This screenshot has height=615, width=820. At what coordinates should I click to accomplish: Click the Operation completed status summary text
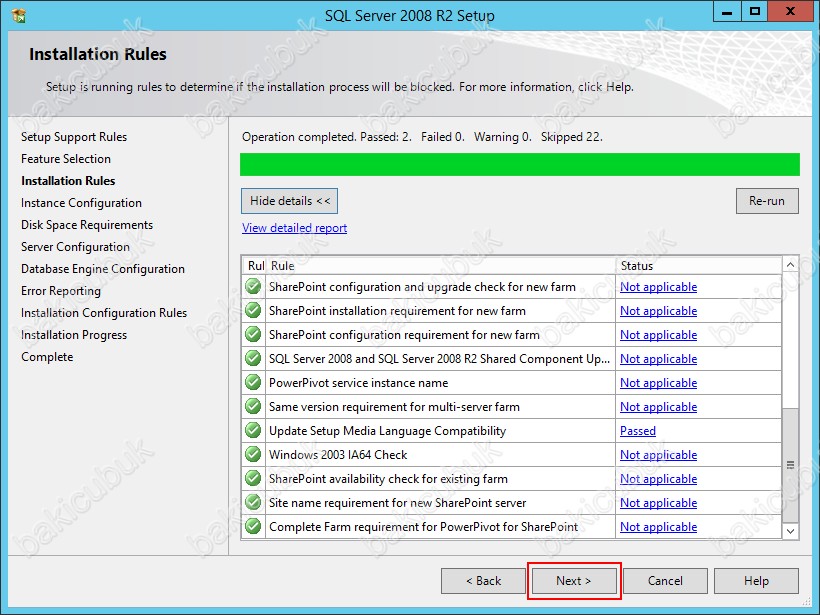tap(422, 137)
